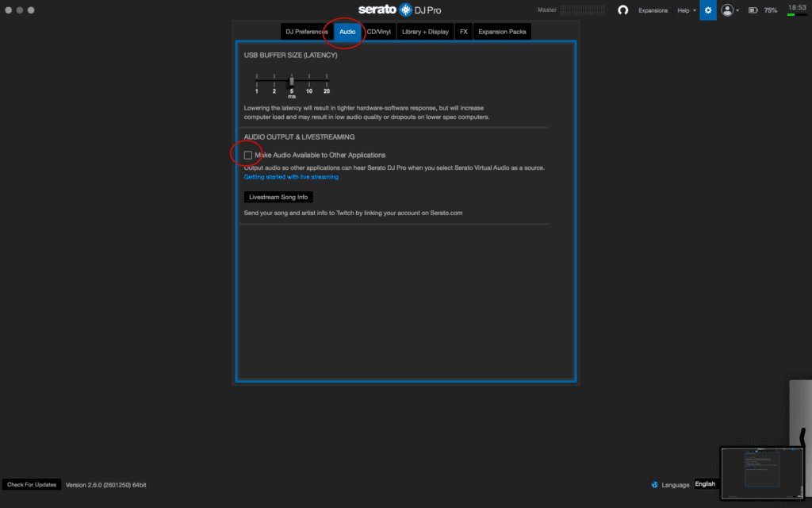The height and width of the screenshot is (508, 812).
Task: Click the Master label text
Action: click(x=547, y=10)
